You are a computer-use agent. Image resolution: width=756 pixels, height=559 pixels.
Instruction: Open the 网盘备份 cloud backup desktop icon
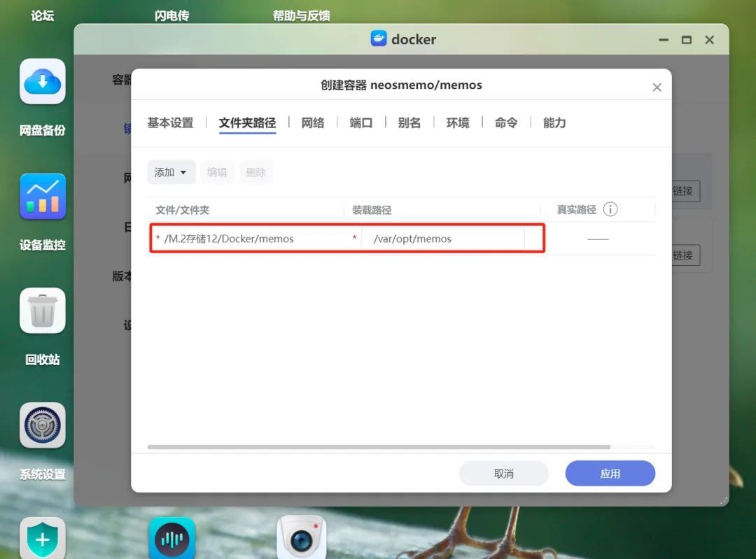tap(43, 81)
